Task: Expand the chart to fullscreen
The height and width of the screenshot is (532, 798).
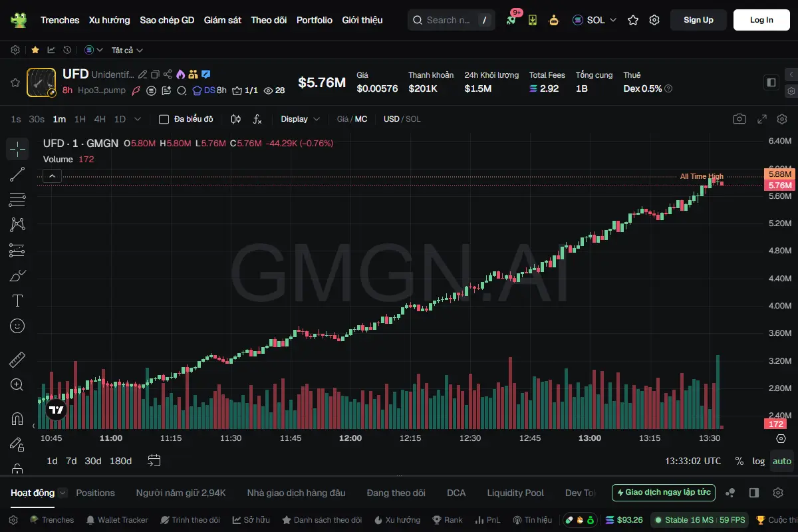Action: (x=762, y=119)
